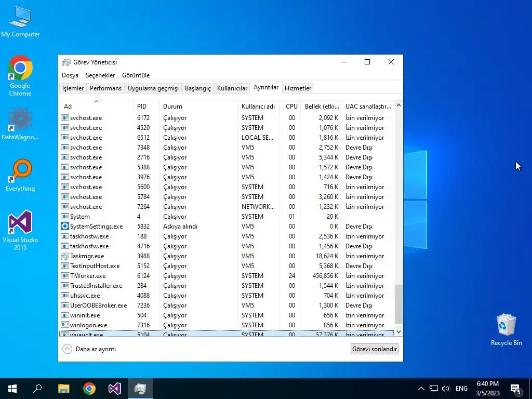532x399 pixels.
Task: Open Visual Studio from the taskbar
Action: 115,389
